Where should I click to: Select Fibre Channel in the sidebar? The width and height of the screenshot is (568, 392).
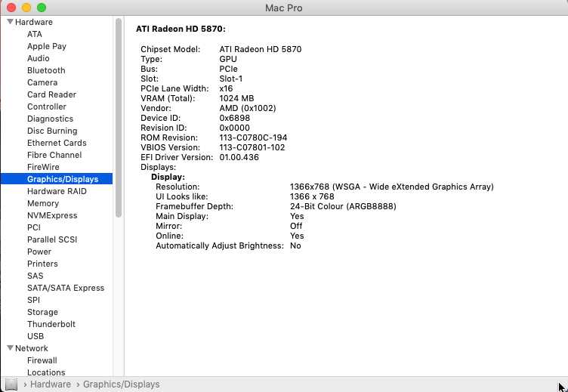click(54, 155)
